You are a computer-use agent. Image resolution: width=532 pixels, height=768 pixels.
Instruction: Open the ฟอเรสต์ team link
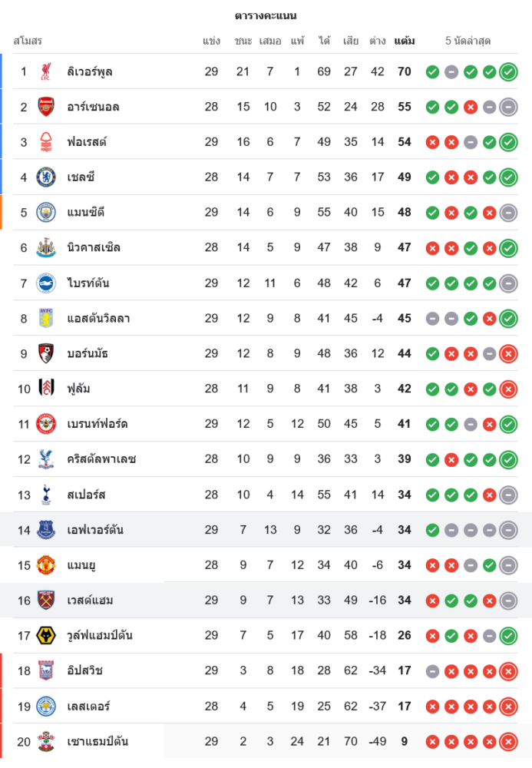[x=87, y=142]
